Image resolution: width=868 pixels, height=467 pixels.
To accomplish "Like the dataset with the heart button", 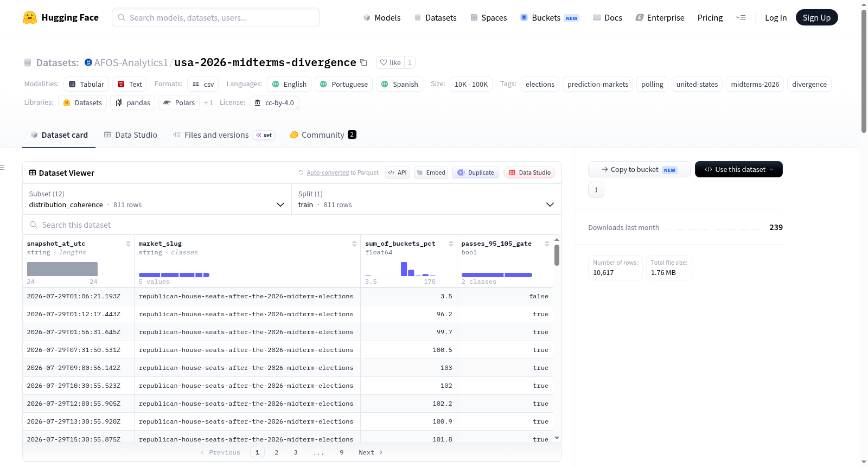I will click(390, 62).
